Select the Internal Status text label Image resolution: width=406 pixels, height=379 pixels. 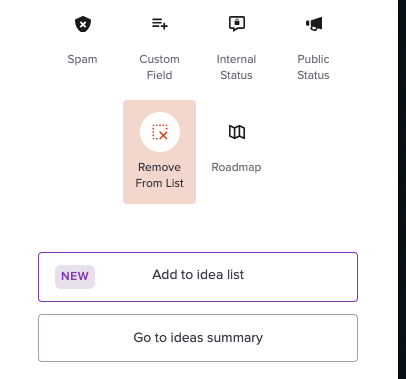[x=236, y=67]
